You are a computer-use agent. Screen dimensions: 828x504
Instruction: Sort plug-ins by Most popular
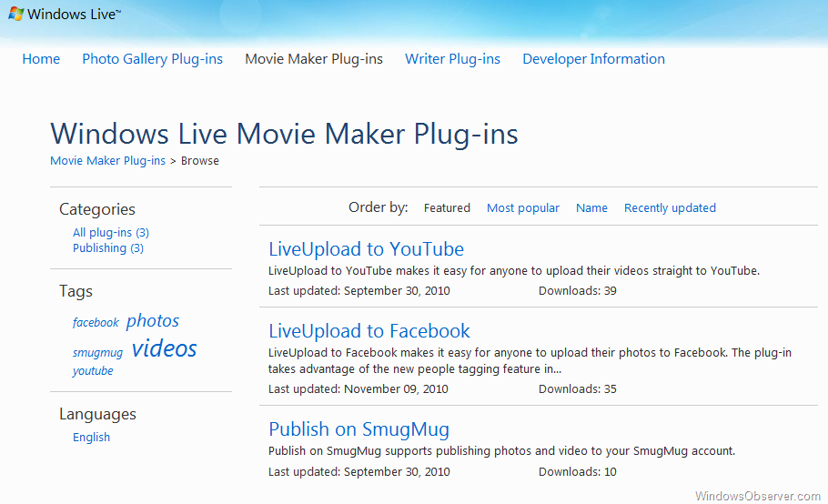click(523, 208)
